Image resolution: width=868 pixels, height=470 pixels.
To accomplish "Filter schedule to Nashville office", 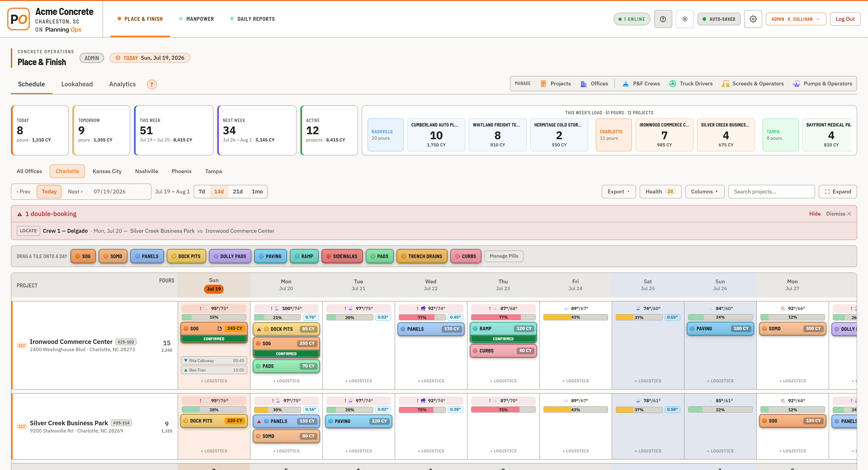I will 146,171.
